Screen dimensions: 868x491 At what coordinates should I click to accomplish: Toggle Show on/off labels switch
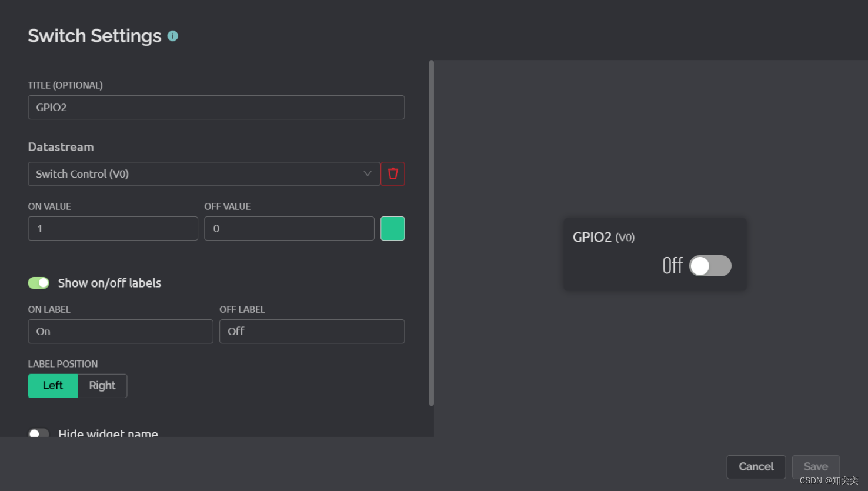pyautogui.click(x=39, y=283)
